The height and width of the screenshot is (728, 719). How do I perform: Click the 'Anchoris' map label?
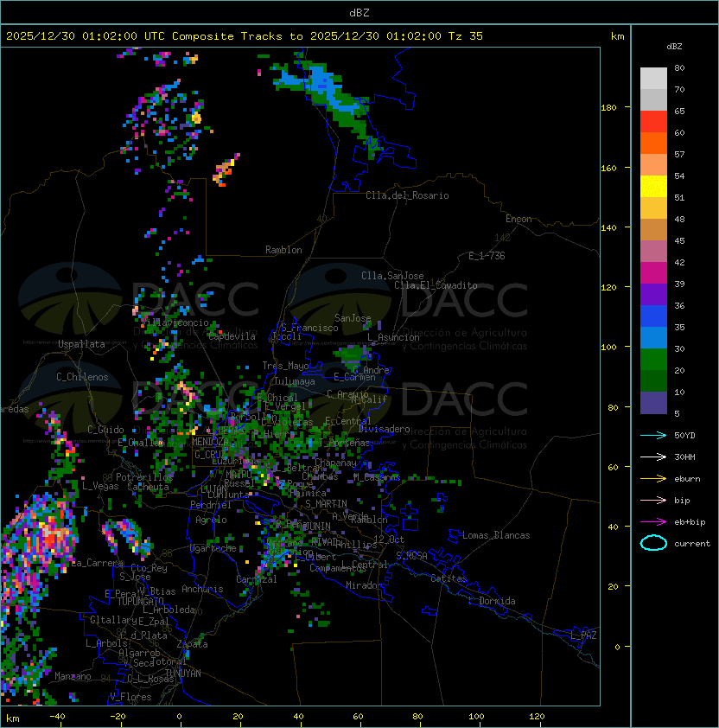202,589
